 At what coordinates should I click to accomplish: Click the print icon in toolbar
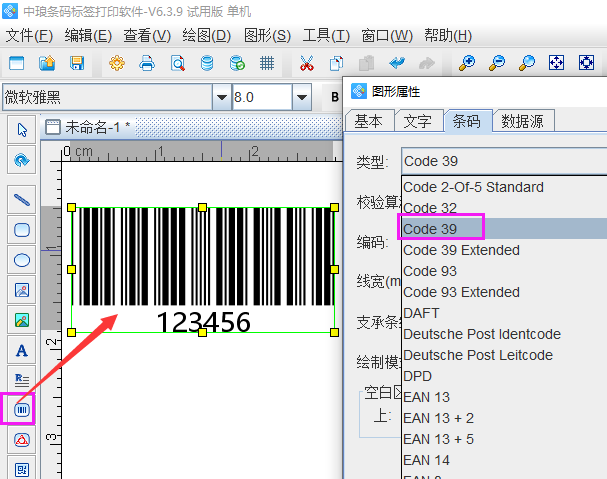(147, 63)
